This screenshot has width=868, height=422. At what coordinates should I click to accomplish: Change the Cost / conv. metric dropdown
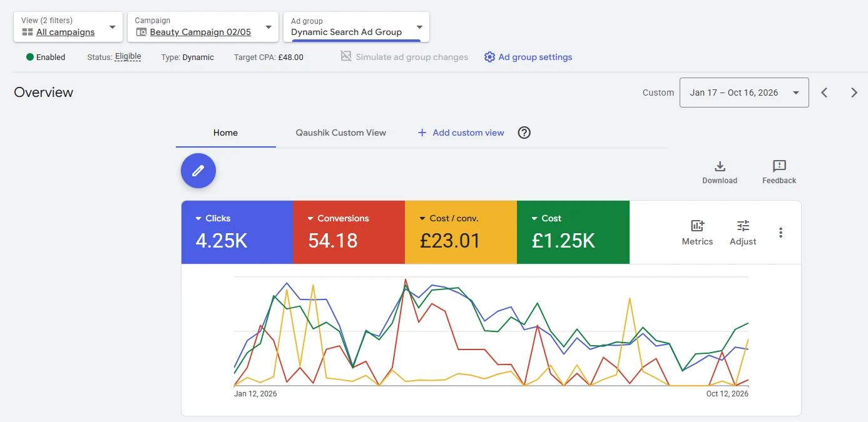(x=449, y=218)
